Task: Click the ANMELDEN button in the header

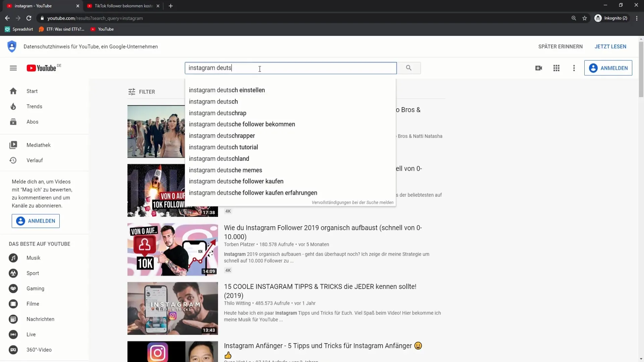Action: (608, 68)
